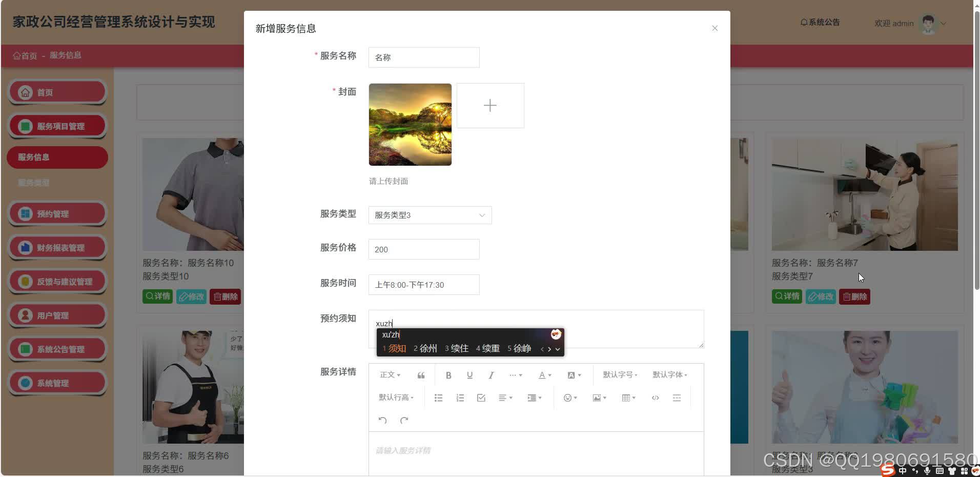Open the code view icon in the editor
This screenshot has height=477, width=980.
655,397
